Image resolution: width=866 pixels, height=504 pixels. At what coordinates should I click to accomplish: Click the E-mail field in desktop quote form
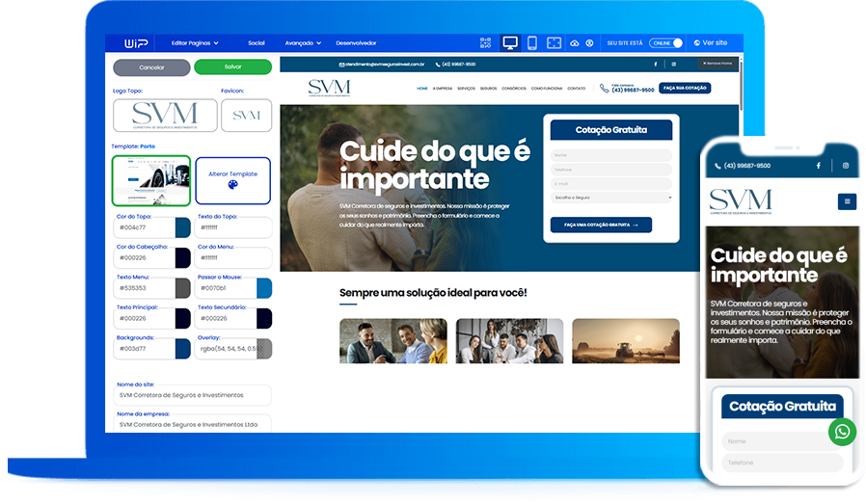pyautogui.click(x=611, y=184)
